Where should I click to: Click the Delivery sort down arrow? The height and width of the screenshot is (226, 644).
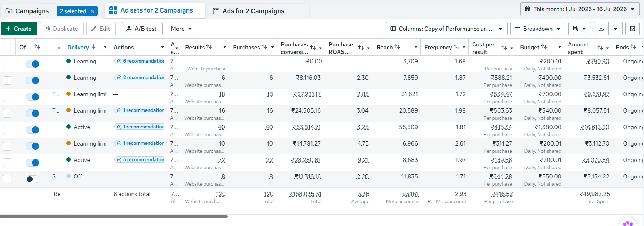click(x=93, y=47)
